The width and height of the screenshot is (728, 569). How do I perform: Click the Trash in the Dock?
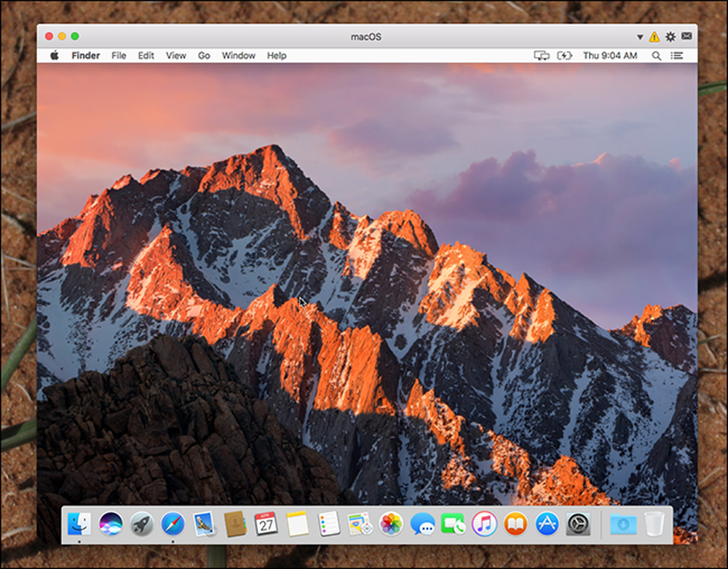click(x=654, y=524)
